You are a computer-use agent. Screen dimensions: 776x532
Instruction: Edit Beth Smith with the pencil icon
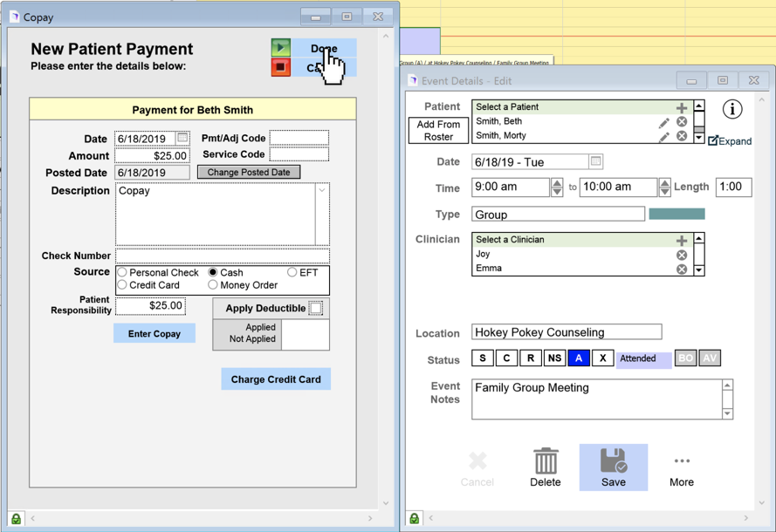(663, 122)
